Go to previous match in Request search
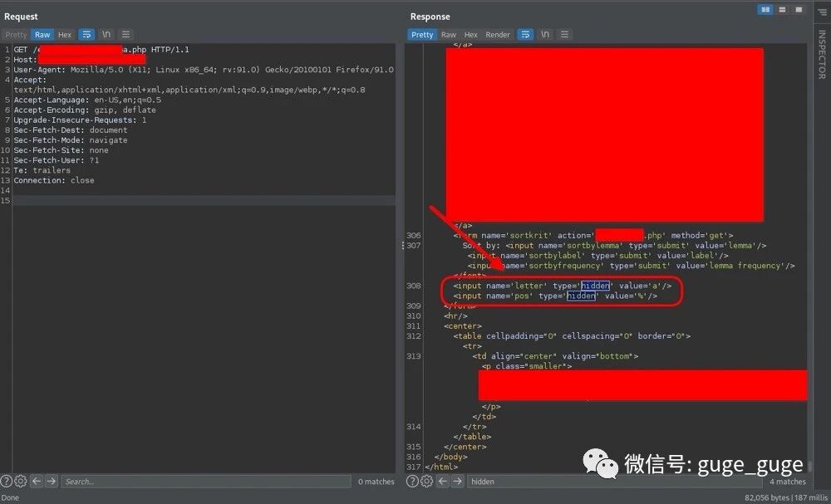The width and height of the screenshot is (831, 504). pos(37,482)
